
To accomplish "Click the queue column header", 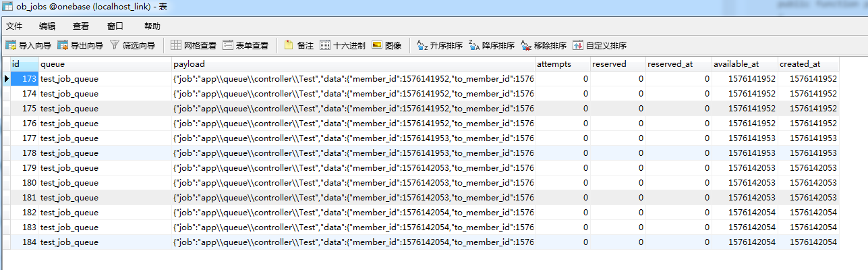I will coord(105,64).
